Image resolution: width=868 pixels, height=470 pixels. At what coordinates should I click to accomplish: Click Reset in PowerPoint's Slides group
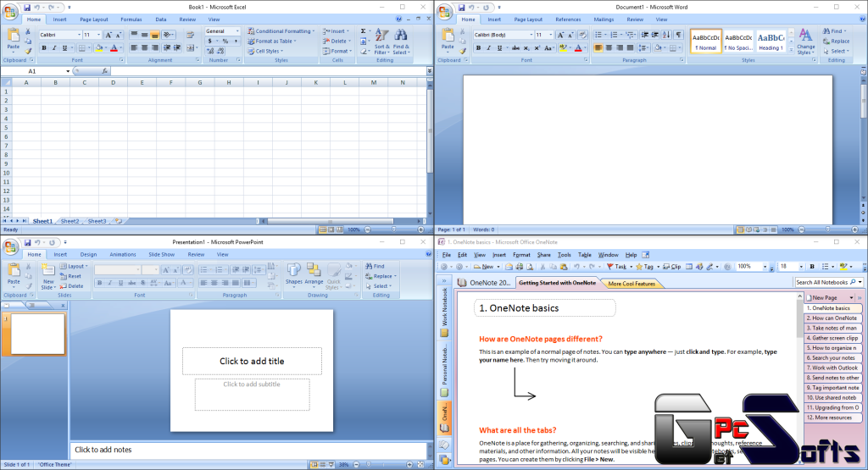71,276
